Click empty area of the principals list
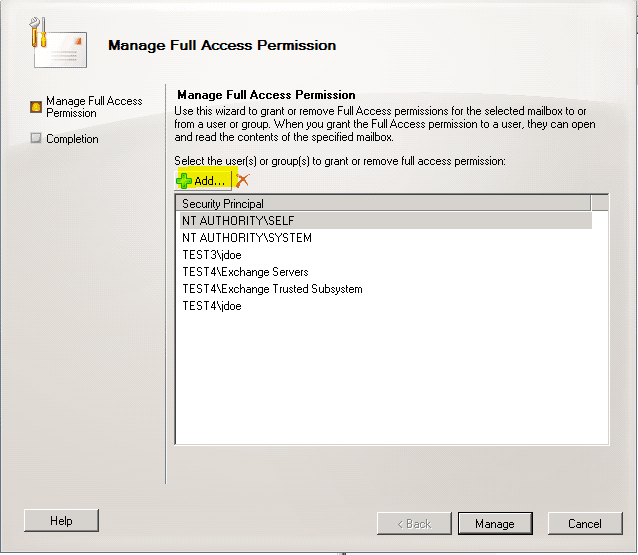 [x=390, y=380]
